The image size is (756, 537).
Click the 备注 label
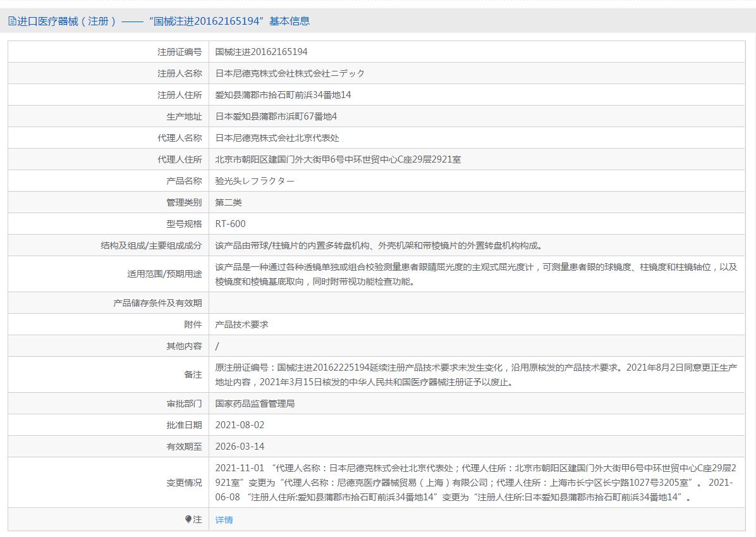193,375
